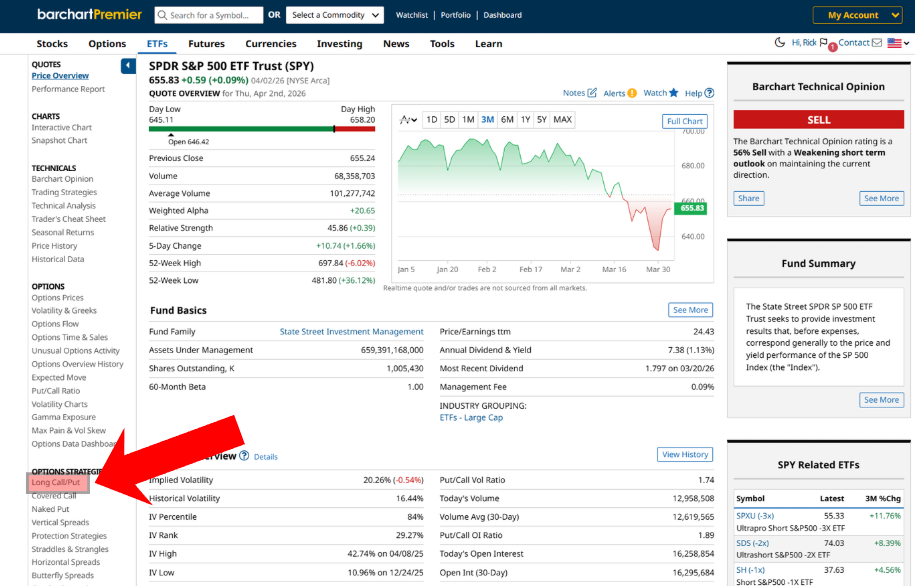Open the Select a Commodity dropdown
This screenshot has height=586, width=915.
tap(335, 15)
